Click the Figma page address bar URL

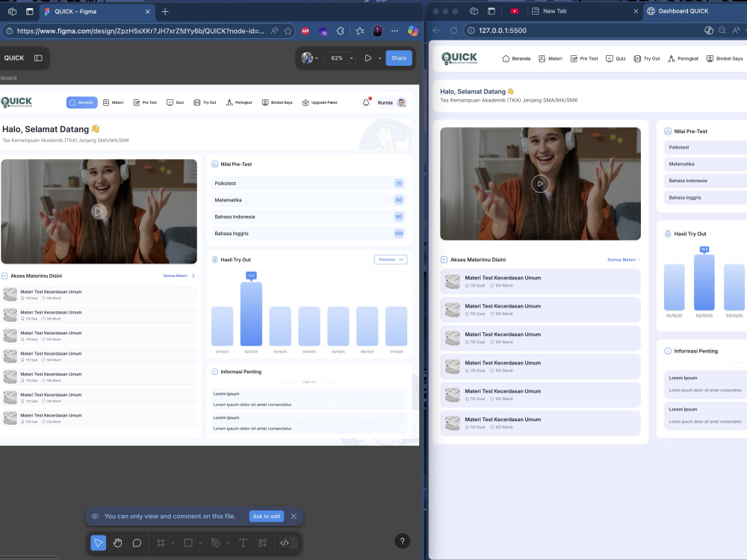(140, 31)
